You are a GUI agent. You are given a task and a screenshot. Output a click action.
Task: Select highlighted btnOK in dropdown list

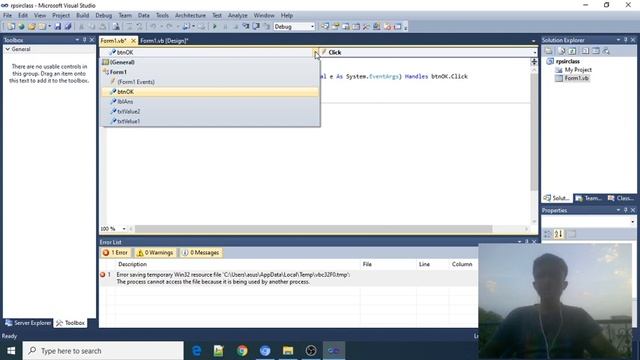[x=210, y=91]
